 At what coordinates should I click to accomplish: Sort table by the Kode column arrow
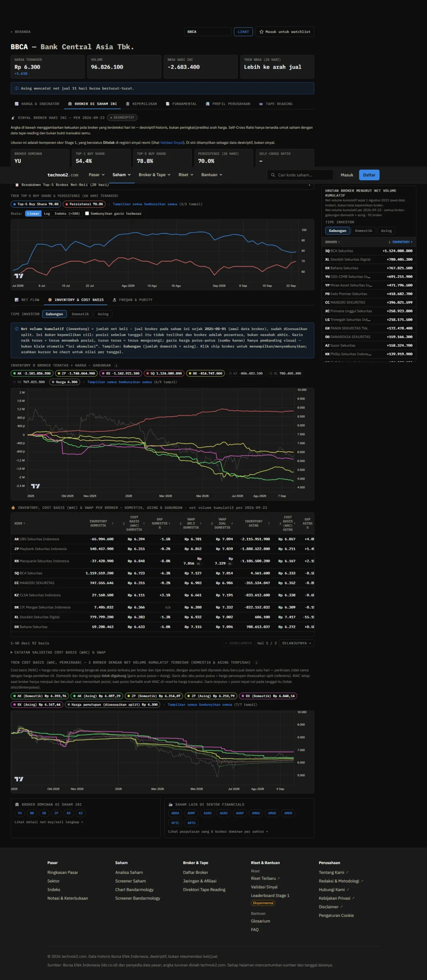[x=25, y=523]
